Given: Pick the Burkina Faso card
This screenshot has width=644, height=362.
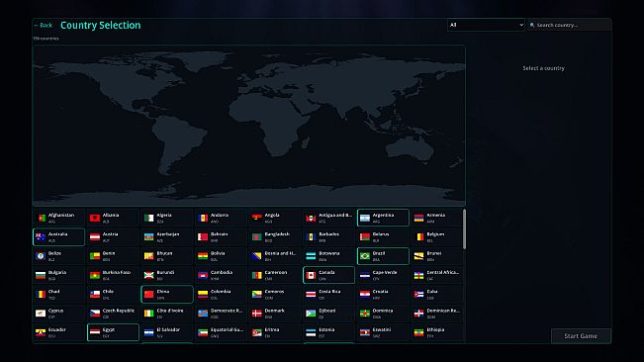Looking at the screenshot, I should click(113, 275).
